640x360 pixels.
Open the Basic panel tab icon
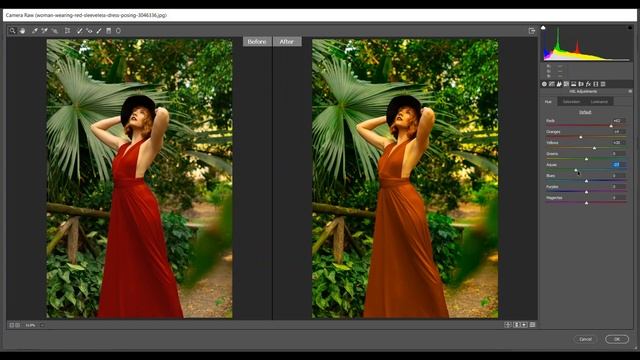click(544, 84)
